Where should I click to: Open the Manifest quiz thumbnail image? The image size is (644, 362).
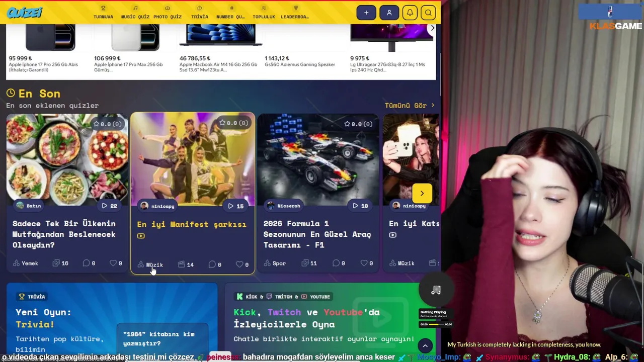pyautogui.click(x=193, y=158)
